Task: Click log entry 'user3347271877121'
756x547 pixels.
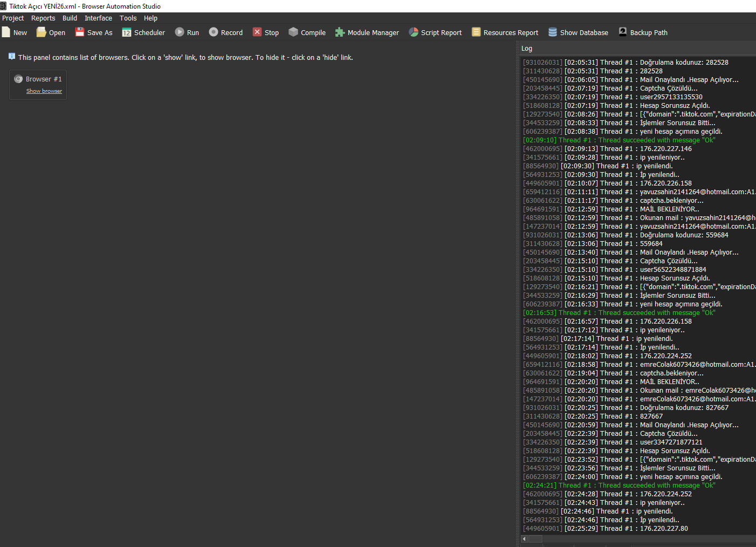Action: tap(613, 442)
